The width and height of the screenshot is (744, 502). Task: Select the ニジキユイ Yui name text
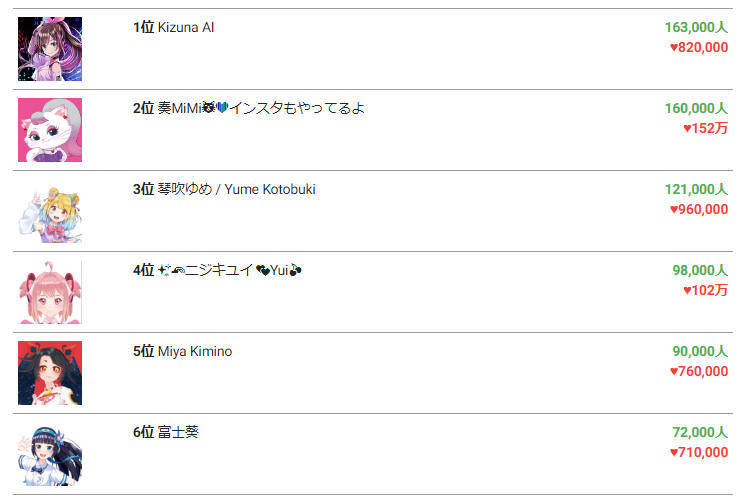click(231, 270)
